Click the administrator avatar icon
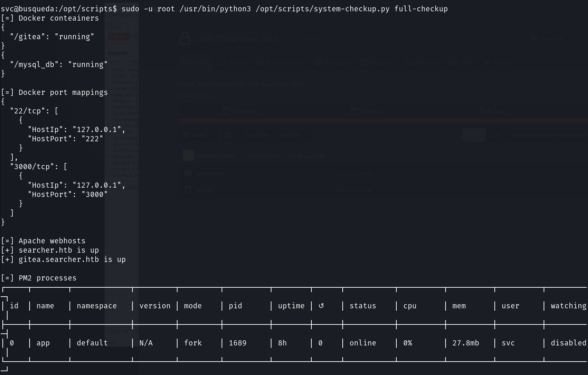 click(188, 156)
